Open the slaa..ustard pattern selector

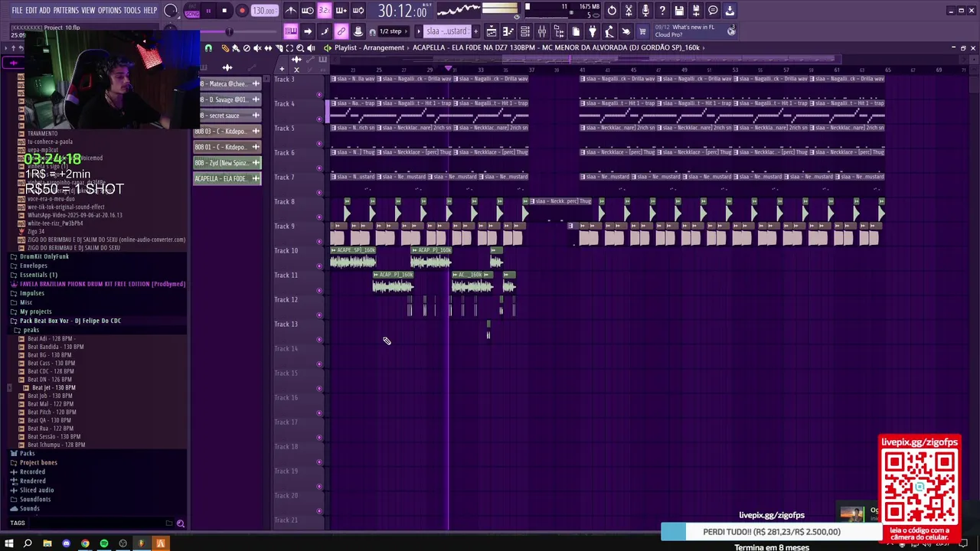446,31
